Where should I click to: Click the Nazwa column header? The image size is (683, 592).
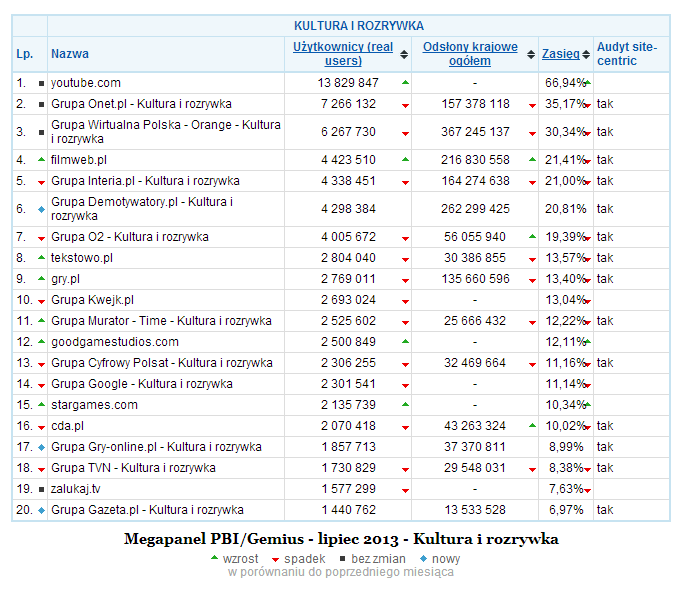70,54
